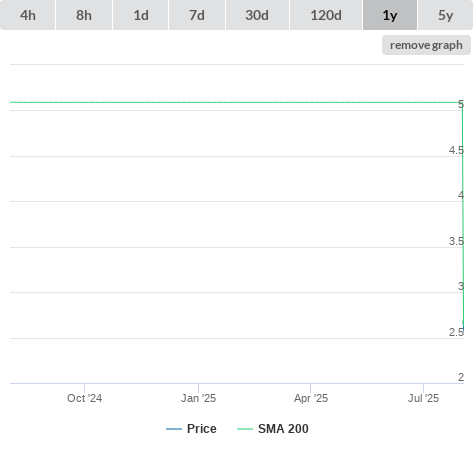Screen dimensions: 474x455
Task: Open the 120d time range
Action: 326,15
